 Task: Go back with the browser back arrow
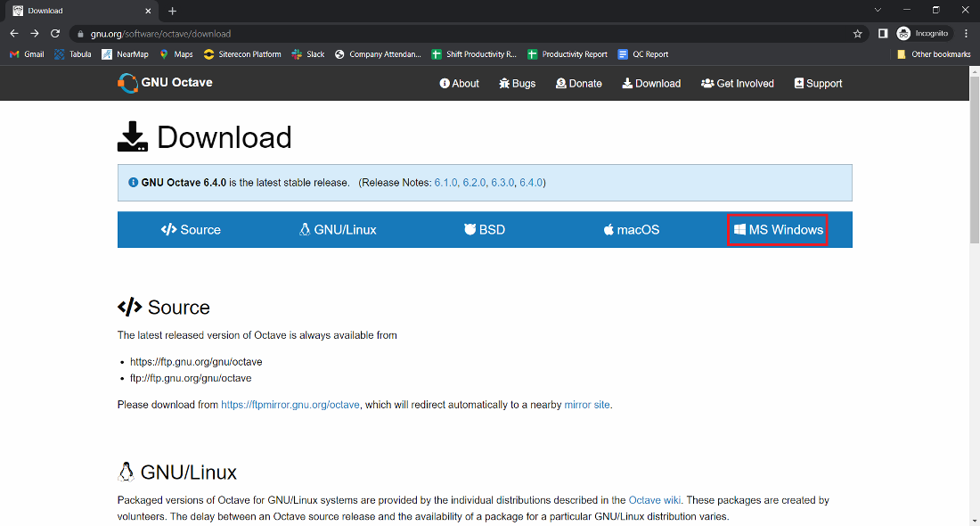point(14,34)
